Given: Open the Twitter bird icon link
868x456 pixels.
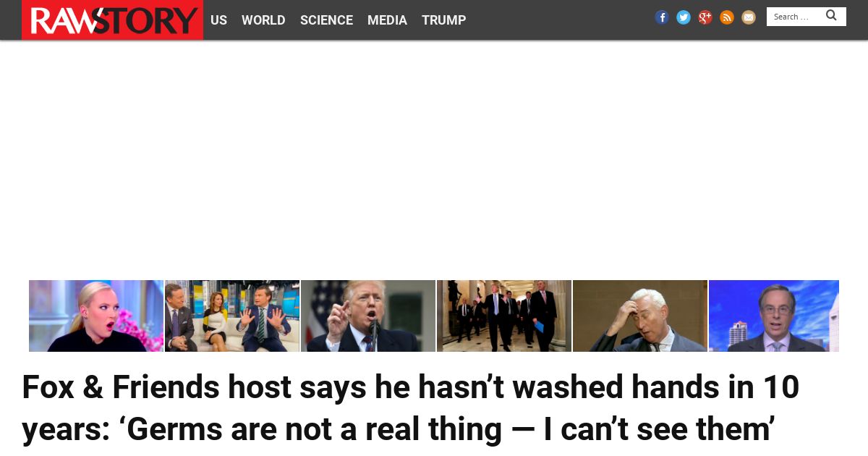Looking at the screenshot, I should (x=684, y=17).
